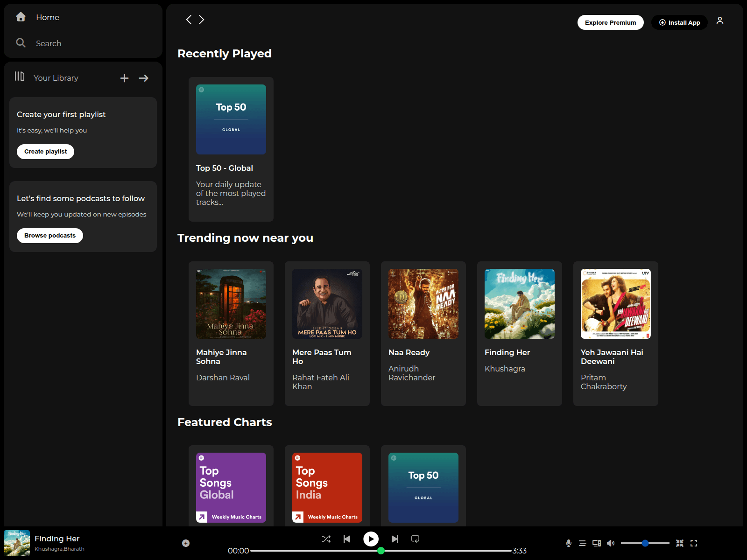Click the Khushagra artist name on the Finding Her card
Image resolution: width=747 pixels, height=560 pixels.
tap(505, 369)
